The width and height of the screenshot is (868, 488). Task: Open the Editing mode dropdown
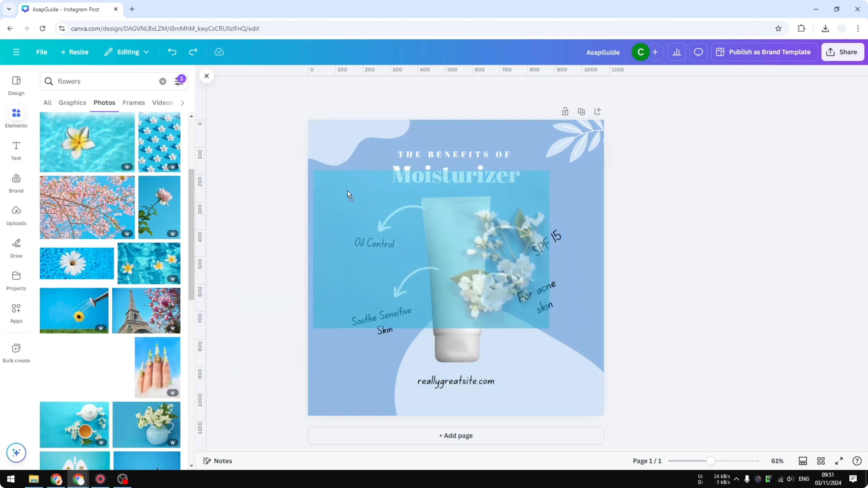point(127,52)
